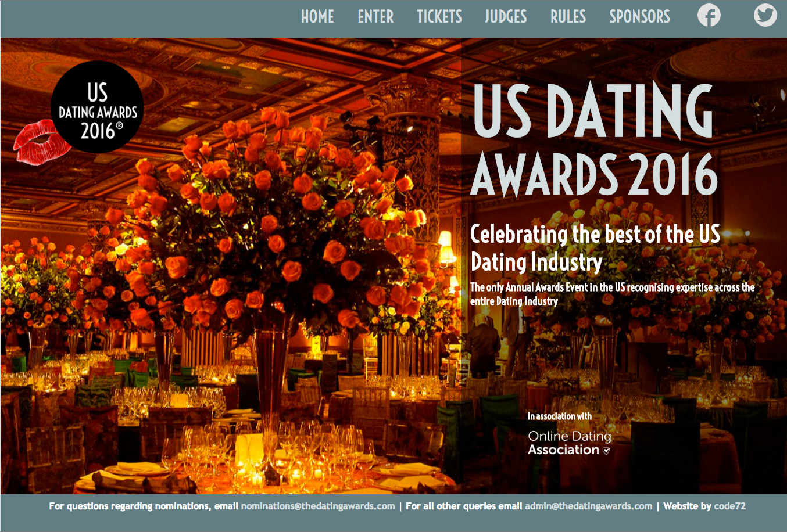Click 'For all other queries email' text
This screenshot has height=532, width=787.
click(x=464, y=506)
